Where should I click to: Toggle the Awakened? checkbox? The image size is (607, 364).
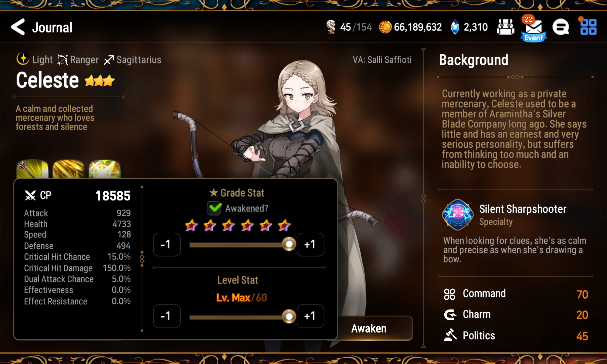click(215, 208)
